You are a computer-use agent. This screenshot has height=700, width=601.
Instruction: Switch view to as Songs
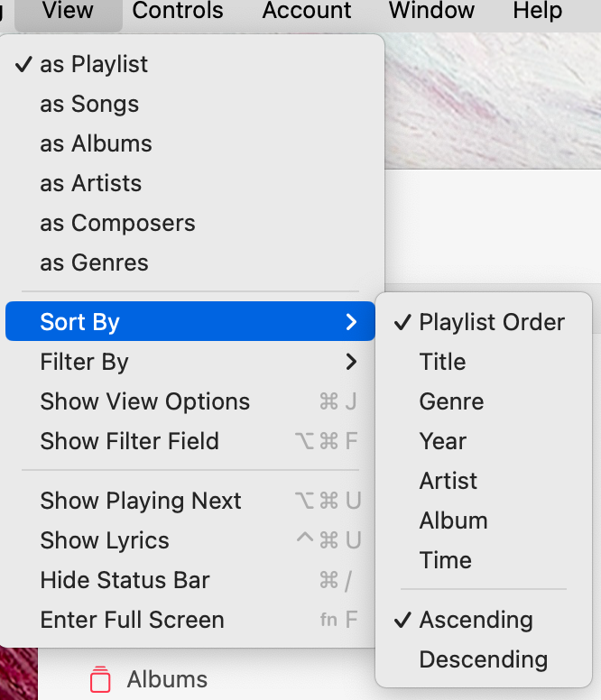click(x=190, y=104)
